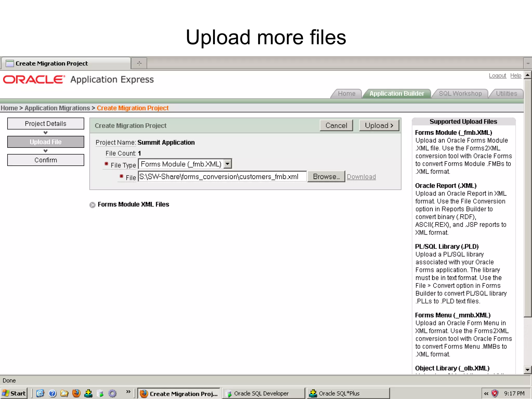Click the Object Library (_olb.XML) heading
The height and width of the screenshot is (399, 532).
pos(452,368)
